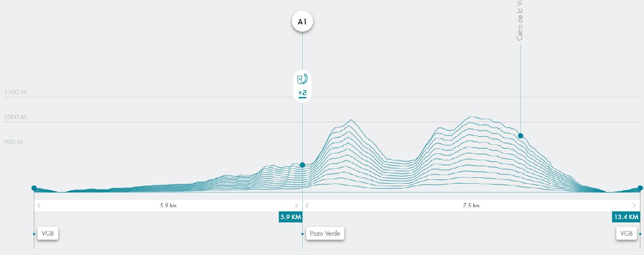
Task: Click the small dot beside the starting VGB label
Action: pos(34,234)
